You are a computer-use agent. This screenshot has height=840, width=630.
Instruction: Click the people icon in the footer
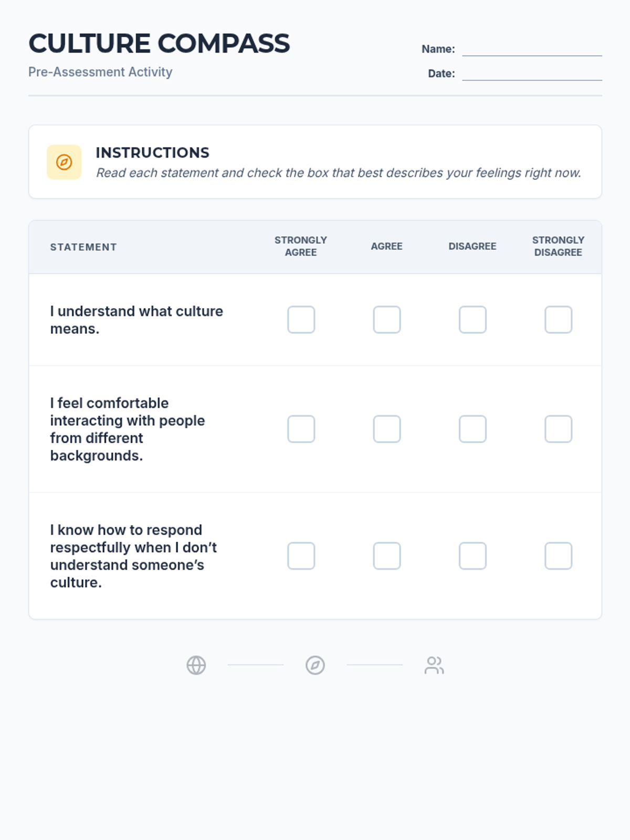coord(434,665)
